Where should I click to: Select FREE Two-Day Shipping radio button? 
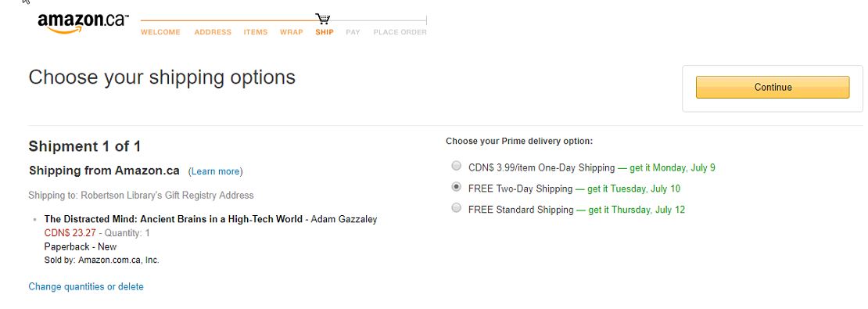coord(456,187)
